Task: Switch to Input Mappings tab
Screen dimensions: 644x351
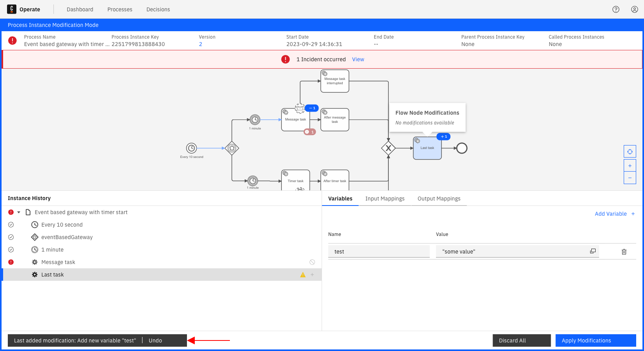Action: [x=385, y=199]
